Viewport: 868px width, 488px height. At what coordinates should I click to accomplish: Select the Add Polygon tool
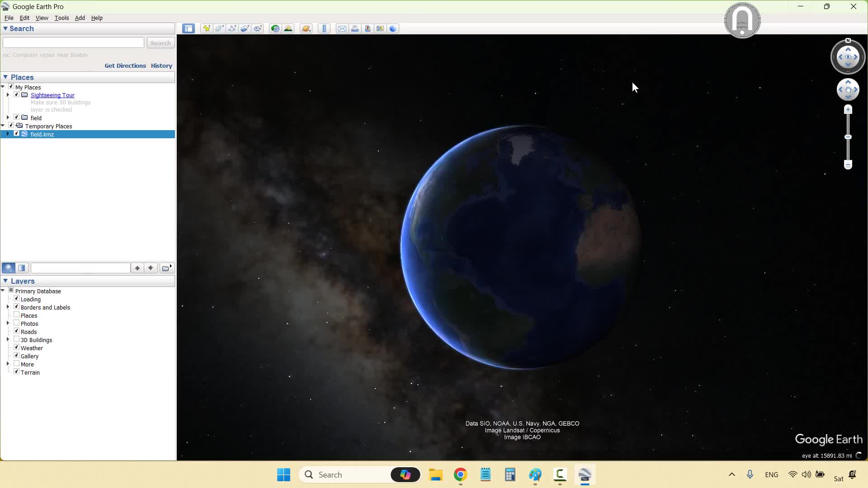pyautogui.click(x=219, y=28)
